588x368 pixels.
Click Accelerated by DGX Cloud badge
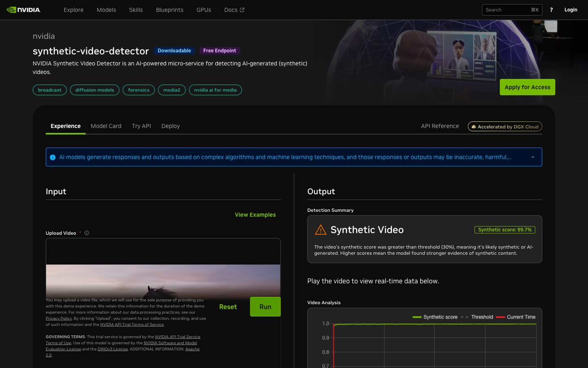pyautogui.click(x=505, y=127)
